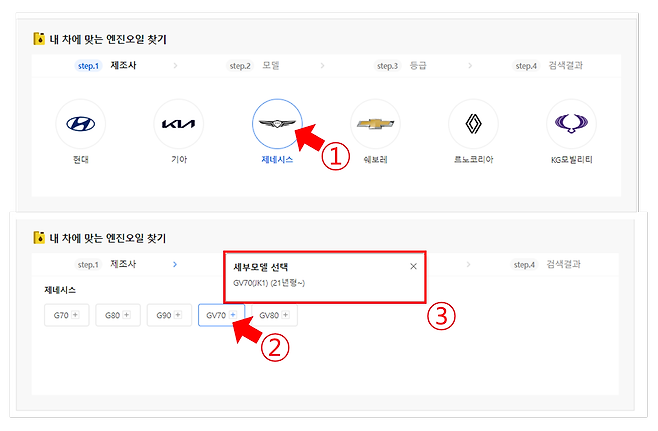
Task: Expand the GV70 model button
Action: (x=222, y=315)
